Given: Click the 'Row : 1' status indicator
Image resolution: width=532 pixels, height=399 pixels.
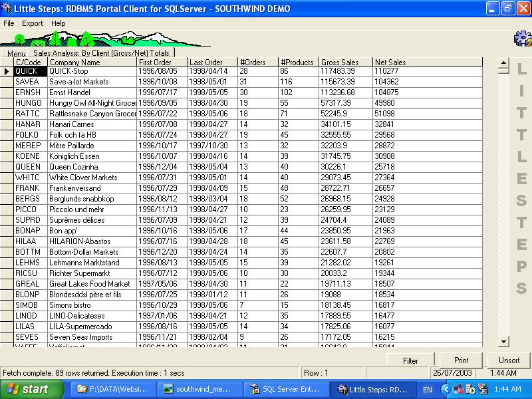Looking at the screenshot, I should click(x=317, y=373).
